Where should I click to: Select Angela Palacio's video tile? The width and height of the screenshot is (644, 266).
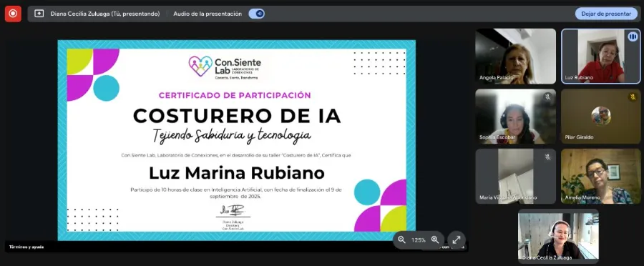pyautogui.click(x=515, y=56)
